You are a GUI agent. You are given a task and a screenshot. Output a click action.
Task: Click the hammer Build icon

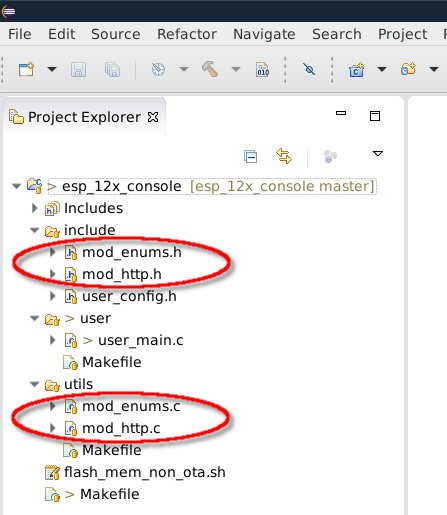point(210,69)
